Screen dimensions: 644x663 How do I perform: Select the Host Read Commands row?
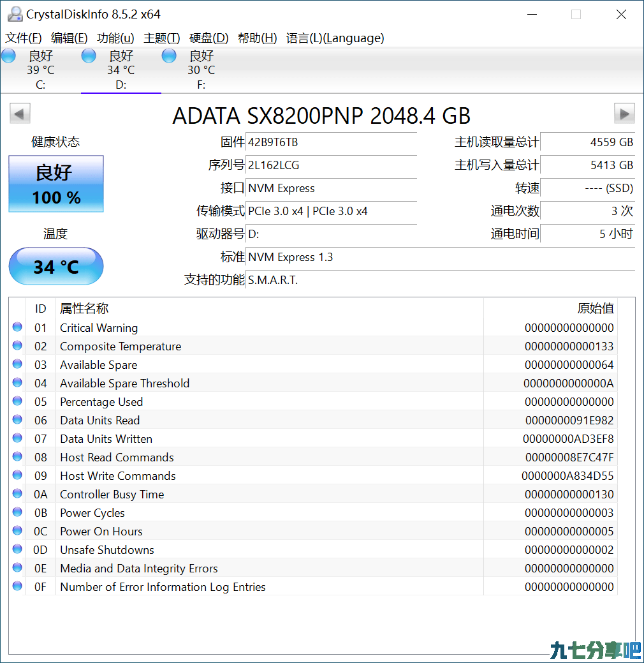click(x=313, y=457)
